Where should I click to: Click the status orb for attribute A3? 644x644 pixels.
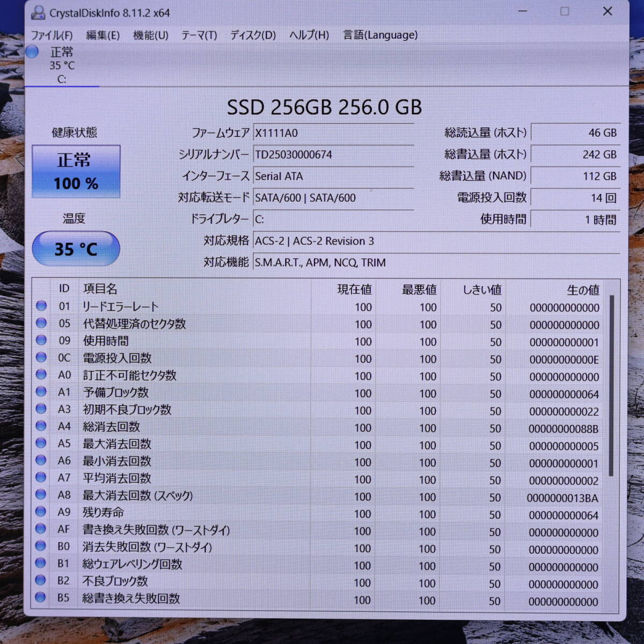41,409
